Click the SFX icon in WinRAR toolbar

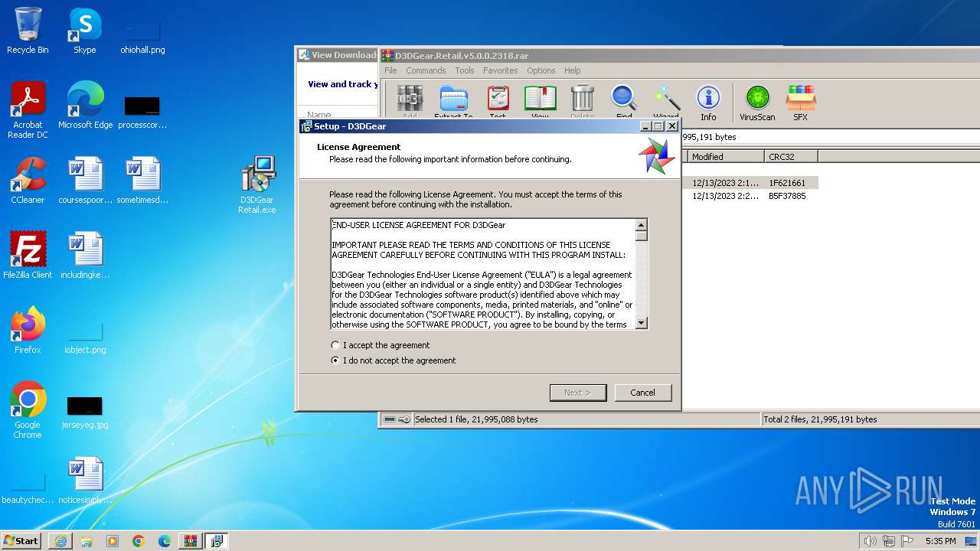800,102
